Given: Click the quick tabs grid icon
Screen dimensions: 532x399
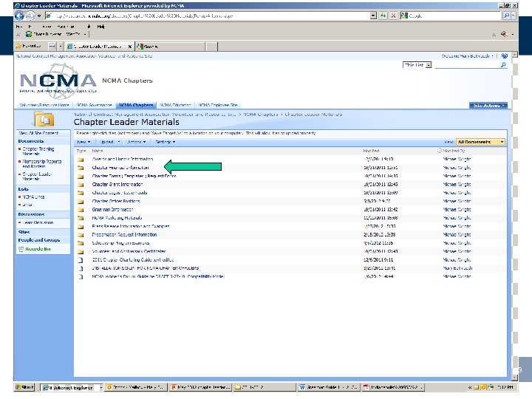Looking at the screenshot, I should click(52, 46).
